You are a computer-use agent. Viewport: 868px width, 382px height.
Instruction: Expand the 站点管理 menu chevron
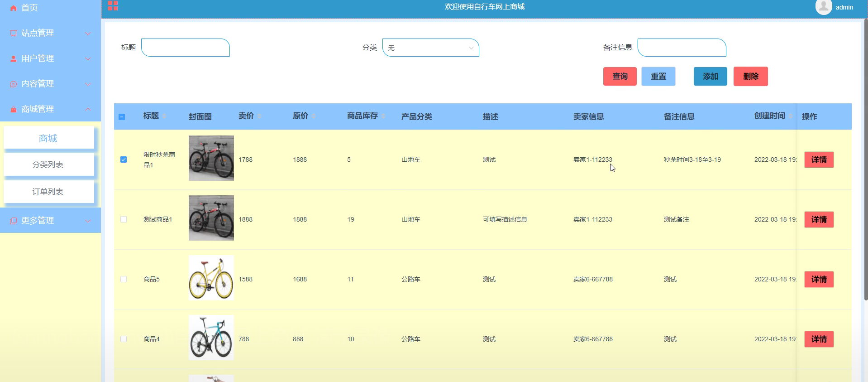point(88,34)
